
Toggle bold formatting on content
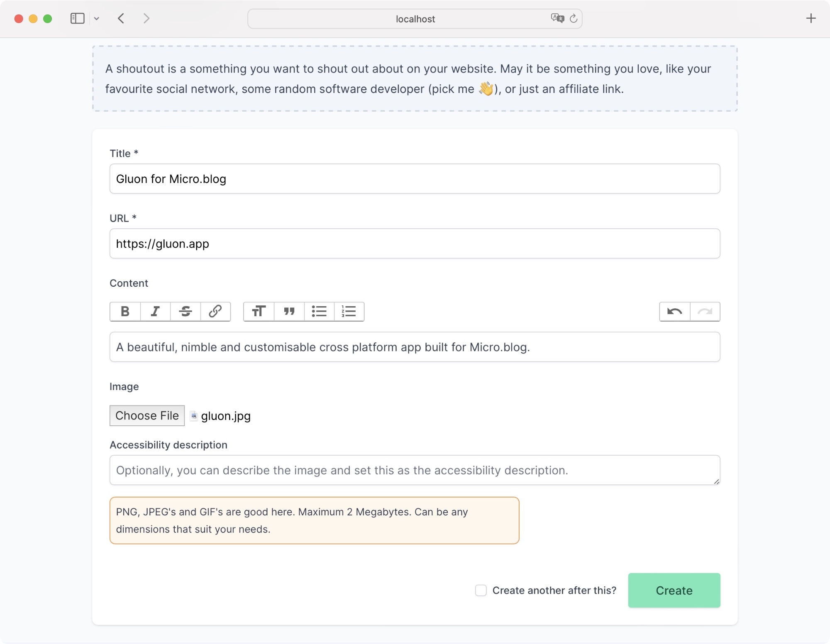pyautogui.click(x=124, y=311)
